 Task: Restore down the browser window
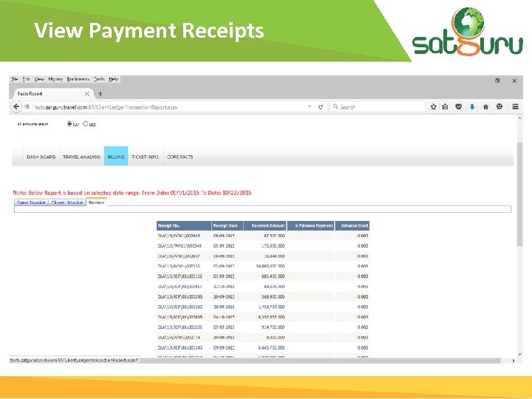(497, 81)
